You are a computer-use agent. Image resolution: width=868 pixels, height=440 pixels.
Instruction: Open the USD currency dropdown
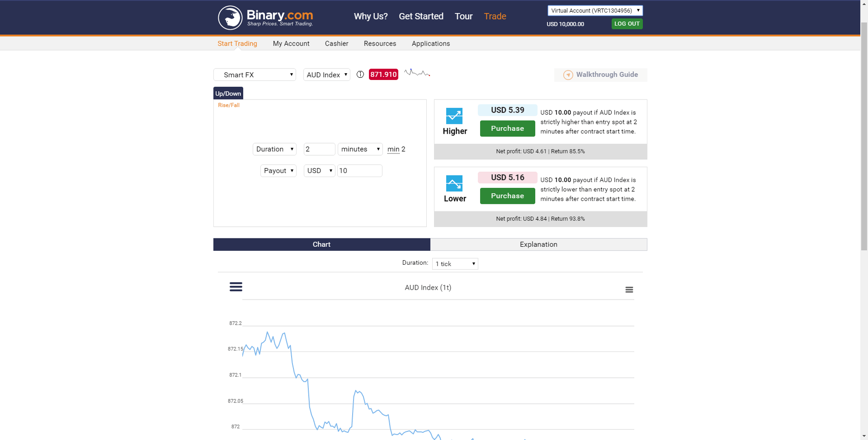pyautogui.click(x=320, y=171)
